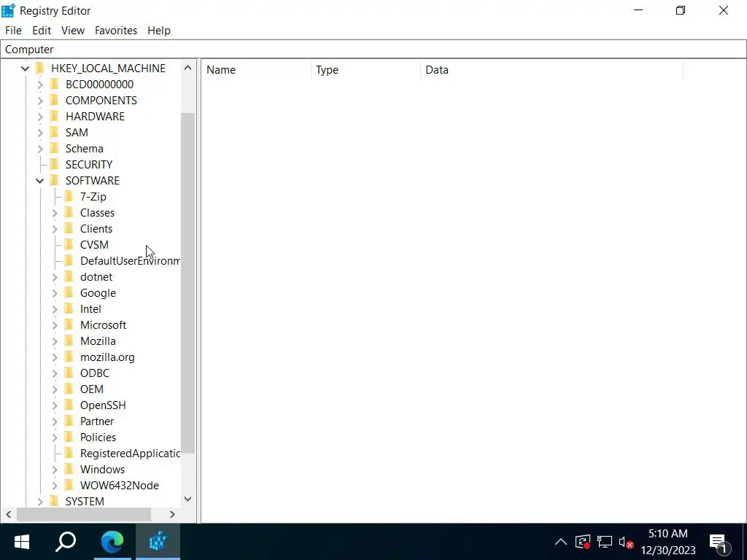This screenshot has width=747, height=560.
Task: Click the muted volume tray icon
Action: point(625,542)
